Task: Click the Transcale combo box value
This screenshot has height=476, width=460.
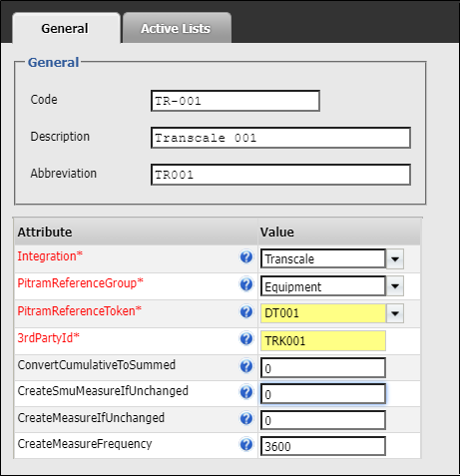Action: 323,258
